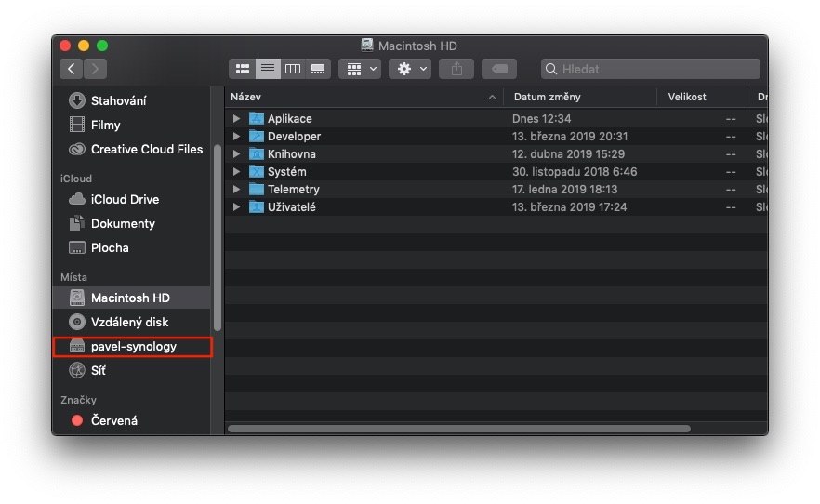Click the Hledat search field
This screenshot has width=820, height=504.
651,69
